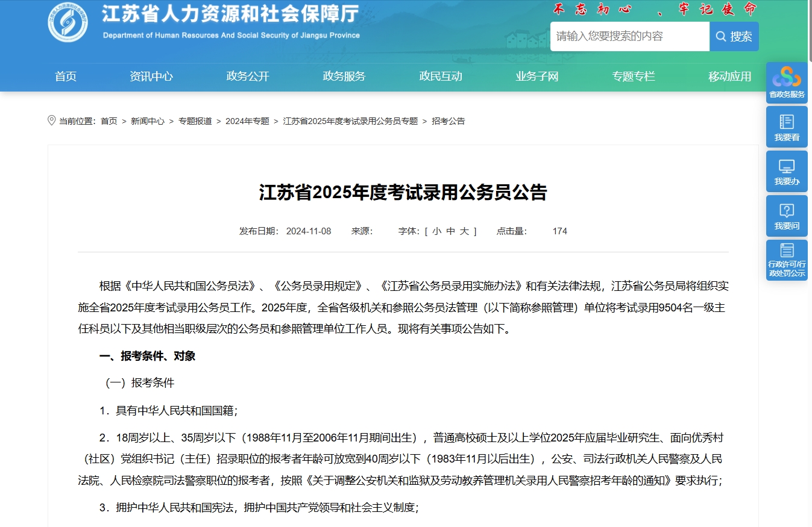This screenshot has width=812, height=527.
Task: Click the publish date 2024-11-08
Action: 309,231
